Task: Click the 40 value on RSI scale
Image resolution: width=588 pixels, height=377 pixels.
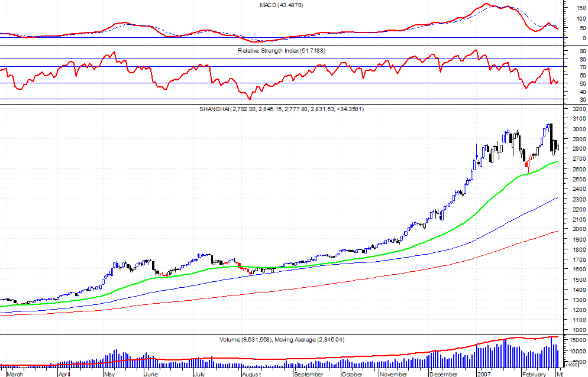Action: click(x=583, y=92)
